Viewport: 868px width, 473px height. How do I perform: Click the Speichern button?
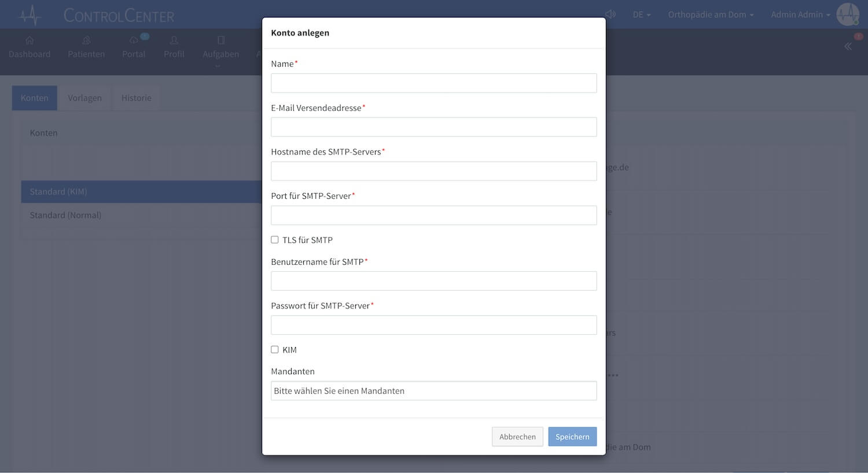[572, 437]
